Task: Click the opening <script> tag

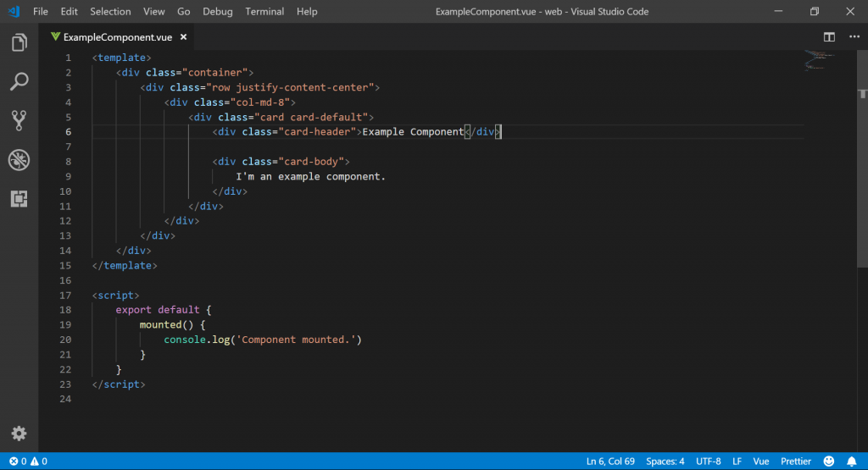Action: (x=115, y=296)
